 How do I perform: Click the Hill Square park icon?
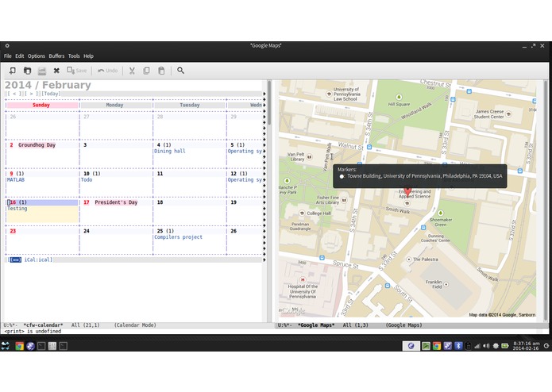point(399,97)
